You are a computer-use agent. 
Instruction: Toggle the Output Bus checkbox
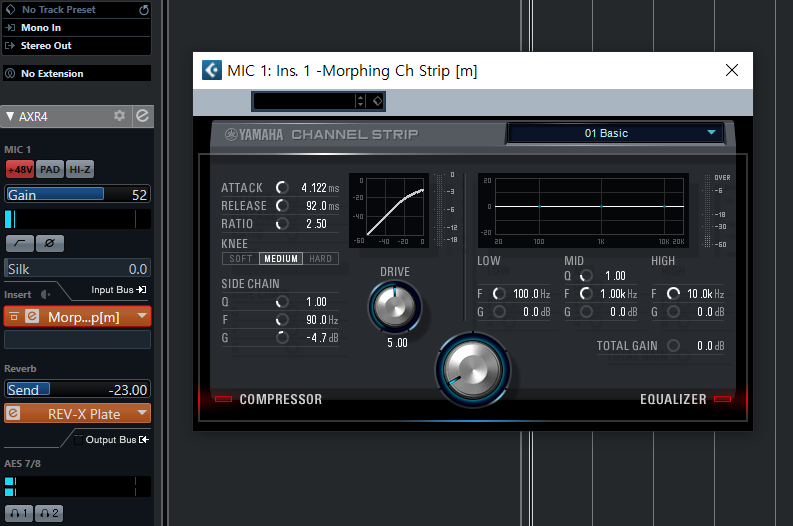(78, 440)
